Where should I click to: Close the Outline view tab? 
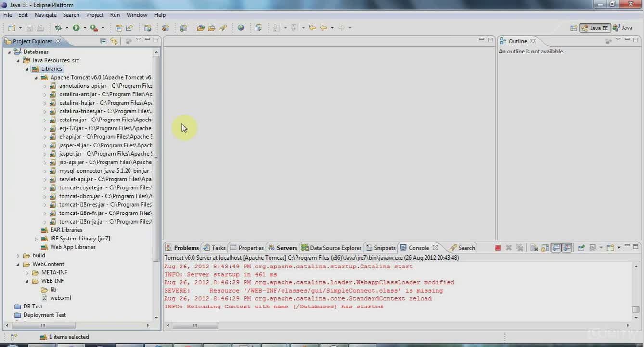click(533, 41)
